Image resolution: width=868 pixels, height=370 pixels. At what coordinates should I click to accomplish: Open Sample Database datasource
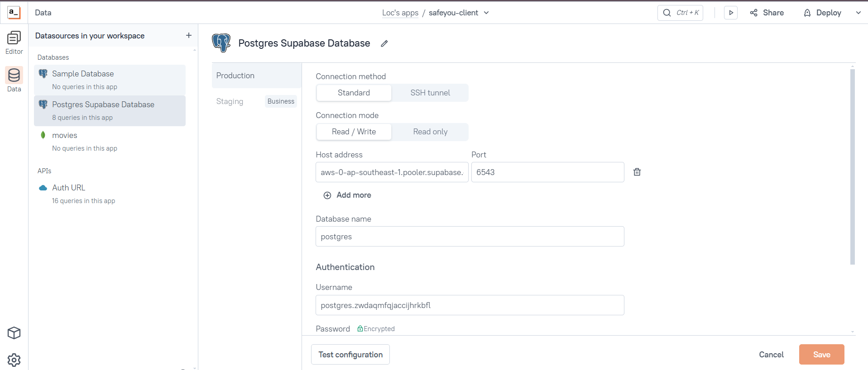(x=110, y=80)
